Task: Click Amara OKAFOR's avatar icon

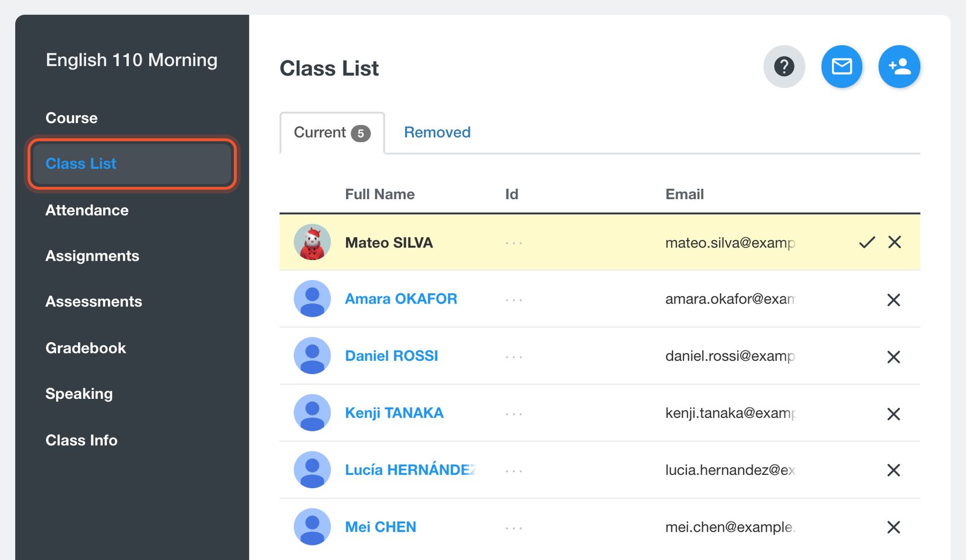Action: [x=312, y=299]
